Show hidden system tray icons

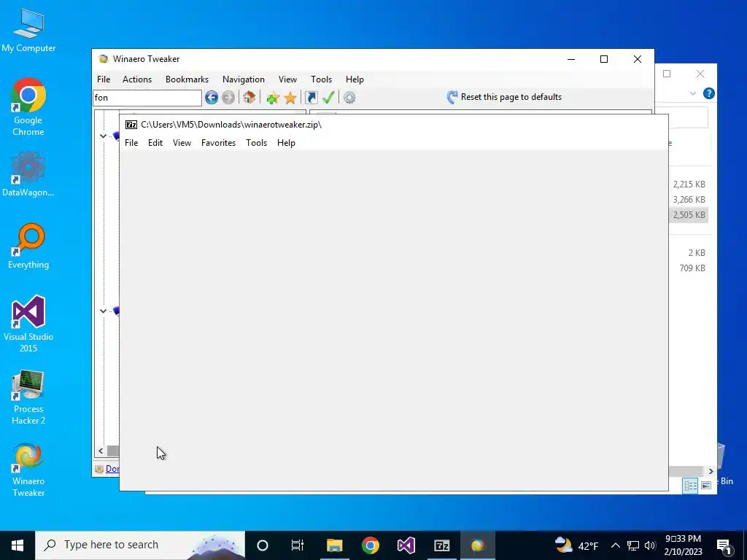coord(615,545)
